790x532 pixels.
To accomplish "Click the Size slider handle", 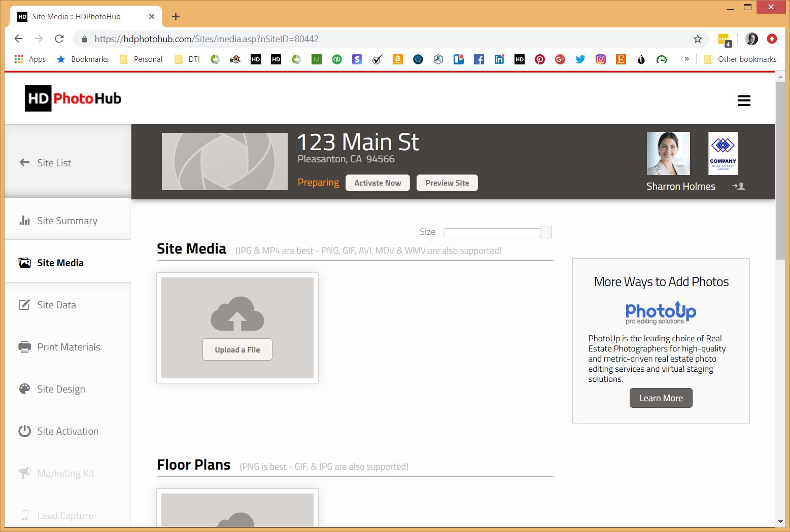I will pos(546,232).
